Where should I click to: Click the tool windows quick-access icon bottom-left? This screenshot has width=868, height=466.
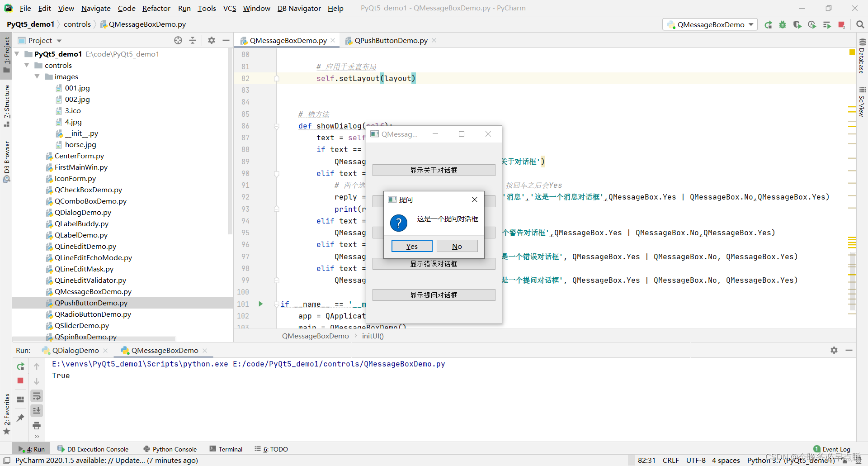click(7, 461)
